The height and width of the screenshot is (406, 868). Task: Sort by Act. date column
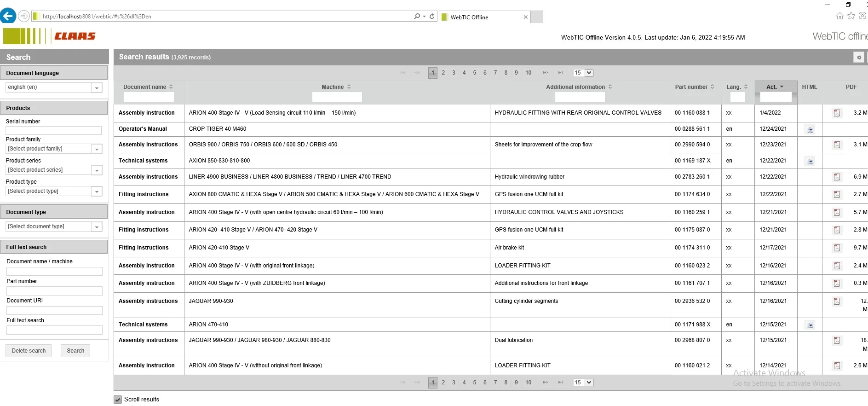tap(775, 87)
